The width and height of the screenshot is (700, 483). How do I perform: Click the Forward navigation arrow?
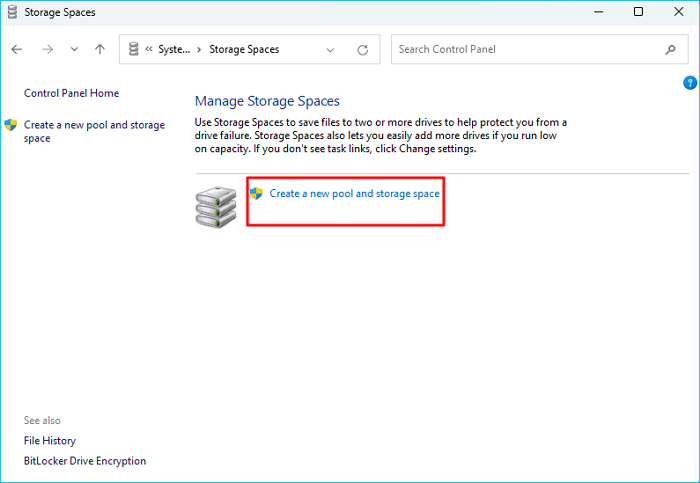pos(46,49)
